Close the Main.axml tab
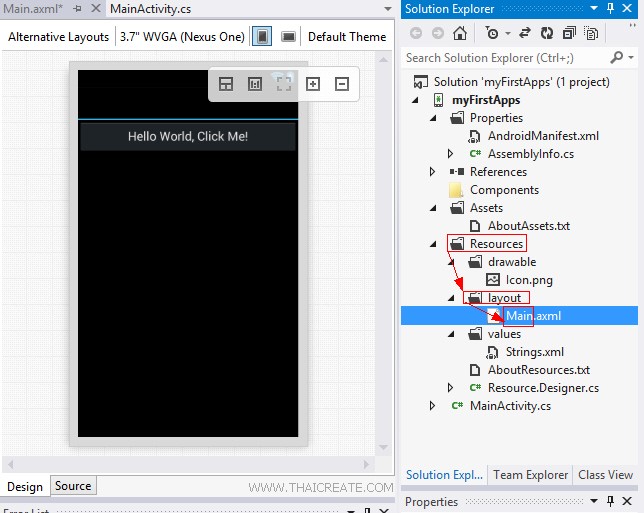 (95, 8)
